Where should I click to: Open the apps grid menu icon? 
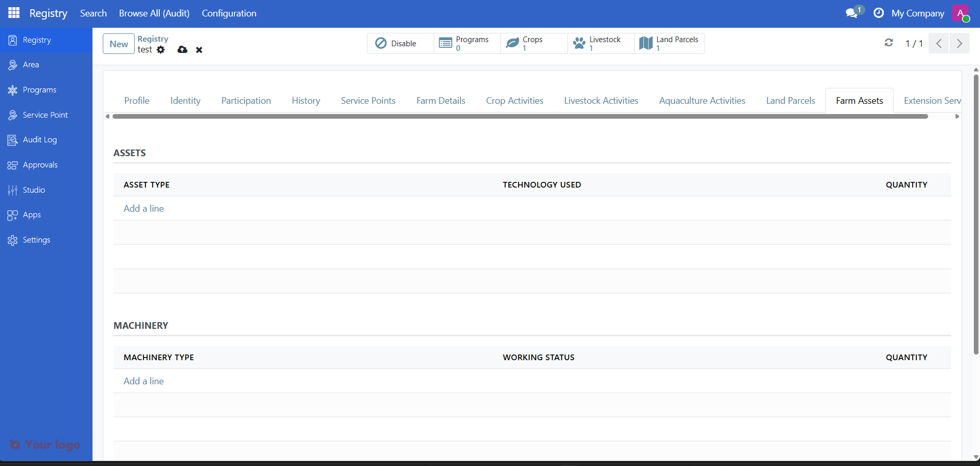coord(14,13)
